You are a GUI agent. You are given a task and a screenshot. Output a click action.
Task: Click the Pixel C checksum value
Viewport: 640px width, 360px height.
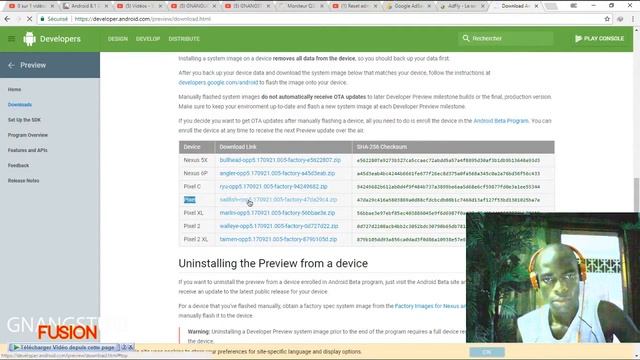coord(448,187)
